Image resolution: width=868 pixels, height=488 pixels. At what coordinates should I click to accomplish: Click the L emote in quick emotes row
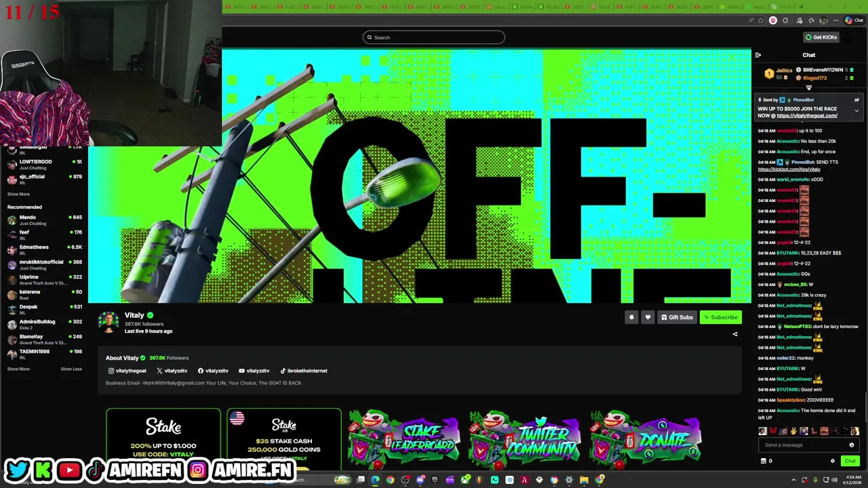(814, 431)
